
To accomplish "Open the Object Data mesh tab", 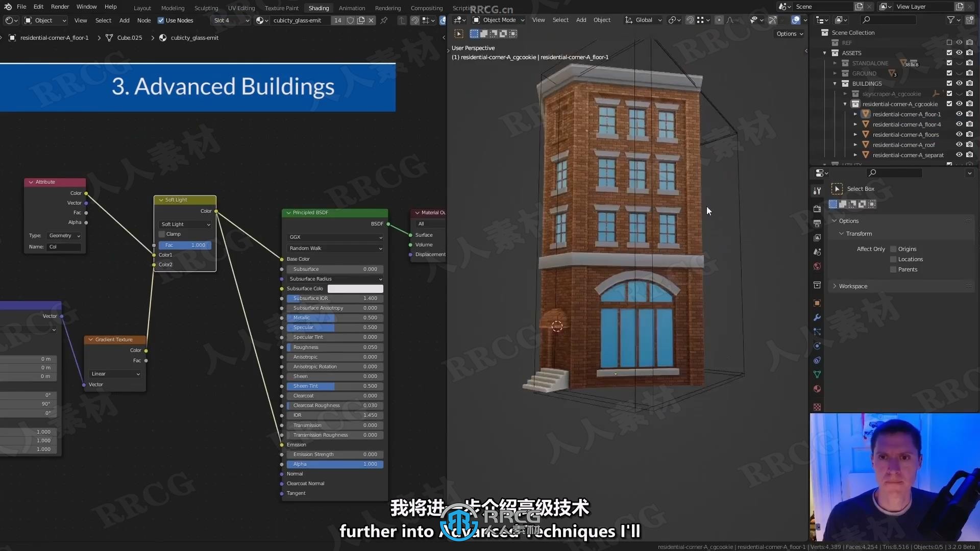I will [x=817, y=374].
